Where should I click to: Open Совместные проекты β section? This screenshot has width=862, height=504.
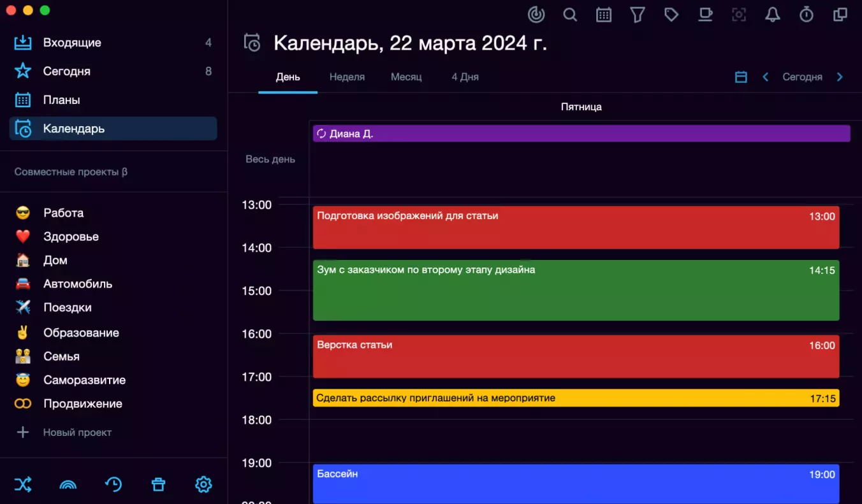click(71, 172)
